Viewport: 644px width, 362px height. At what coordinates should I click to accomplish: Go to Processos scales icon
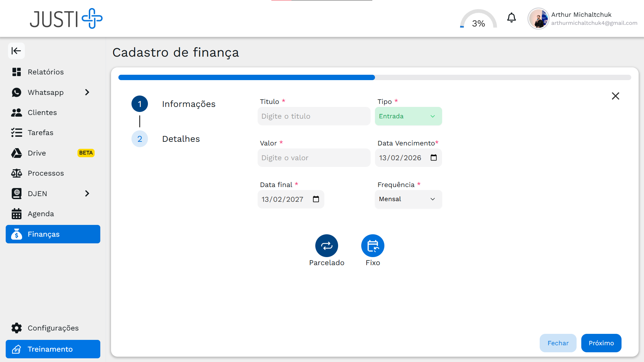16,173
